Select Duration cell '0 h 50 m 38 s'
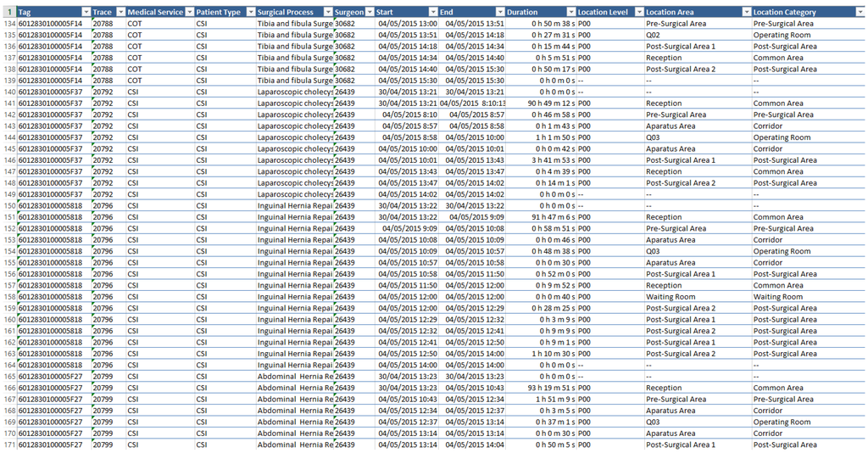The height and width of the screenshot is (453, 868). click(x=541, y=24)
